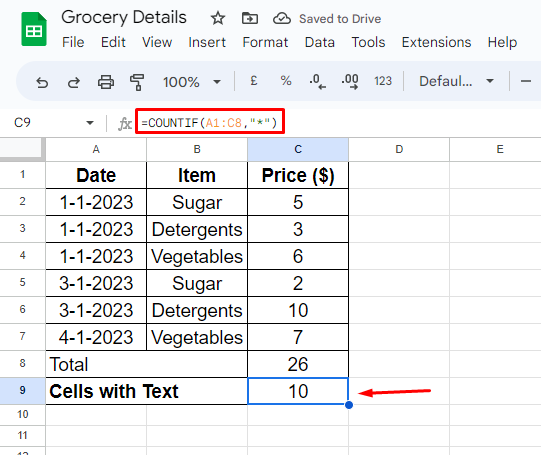Select all cells via corner box

coord(22,149)
